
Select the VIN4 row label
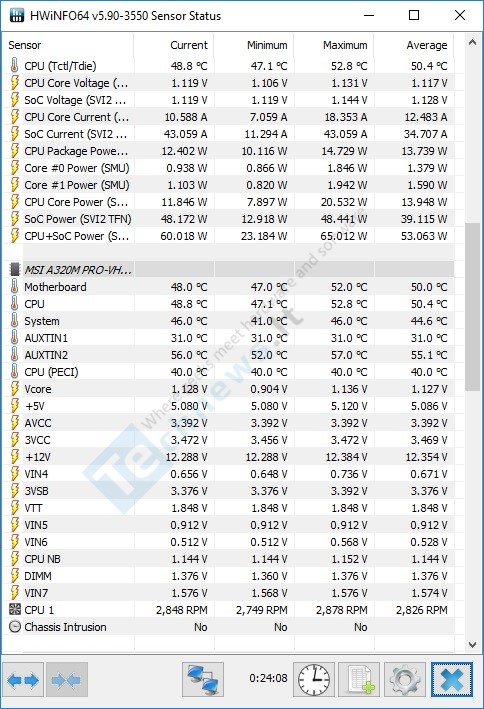click(x=36, y=474)
